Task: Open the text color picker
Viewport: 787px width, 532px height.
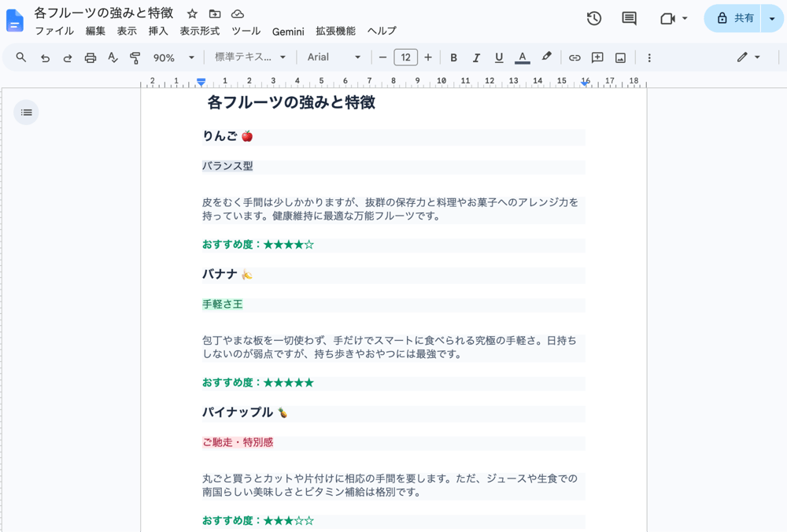Action: tap(523, 57)
